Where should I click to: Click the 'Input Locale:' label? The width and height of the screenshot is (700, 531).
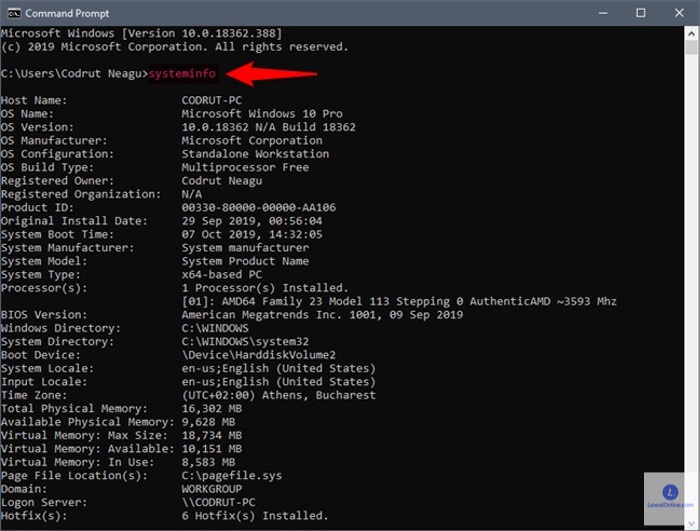coord(44,381)
